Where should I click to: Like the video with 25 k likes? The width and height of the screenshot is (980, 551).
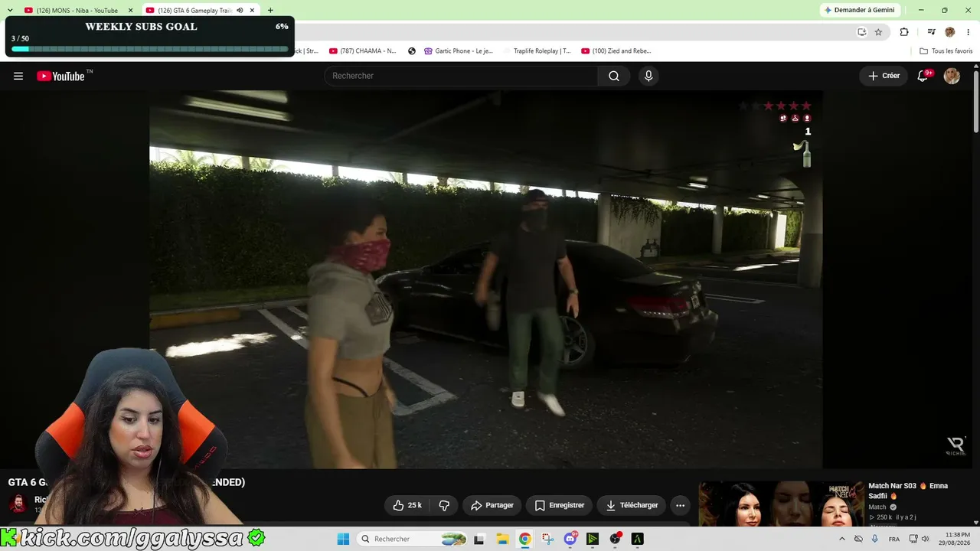pos(407,505)
